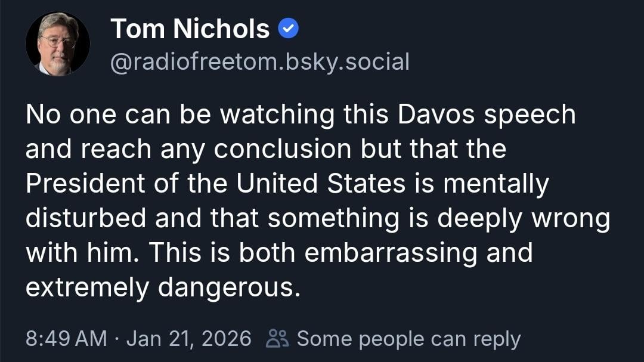Screen dimensions: 644x362
Task: Click the word "extremely" in the last line
Action: pos(87,288)
